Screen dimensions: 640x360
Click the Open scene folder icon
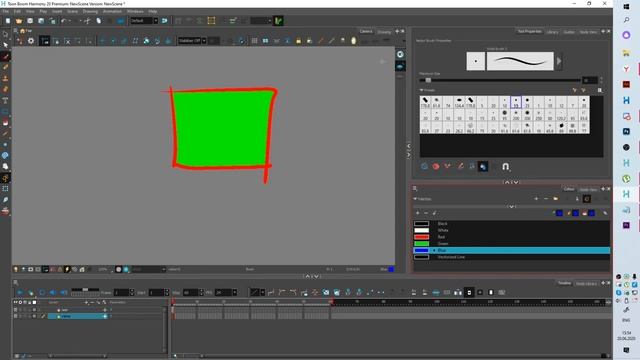tap(19, 21)
